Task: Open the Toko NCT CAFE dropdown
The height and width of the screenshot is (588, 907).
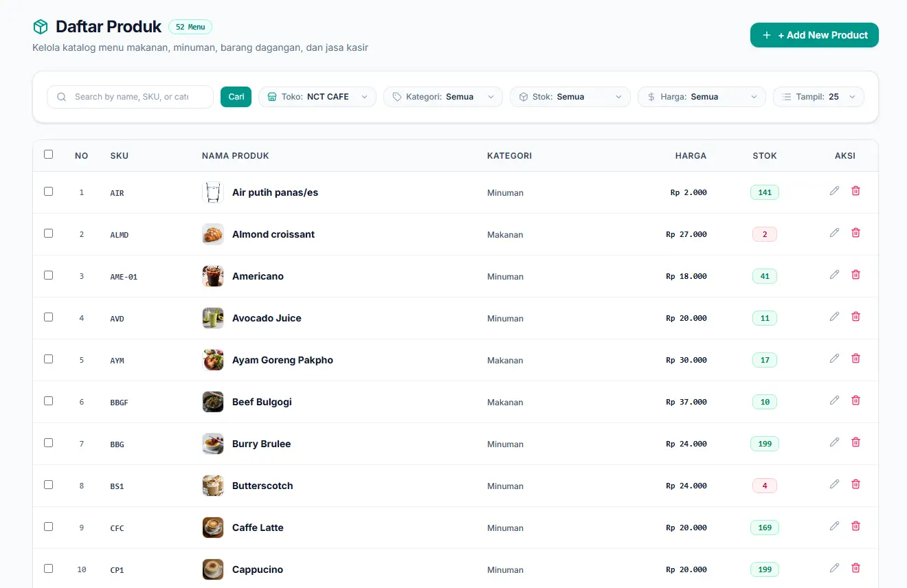Action: pos(317,97)
